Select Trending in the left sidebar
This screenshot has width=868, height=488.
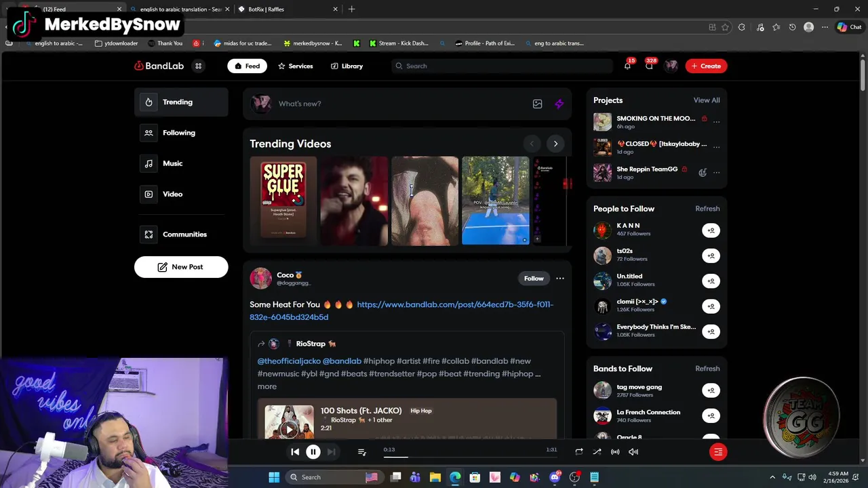(x=181, y=102)
